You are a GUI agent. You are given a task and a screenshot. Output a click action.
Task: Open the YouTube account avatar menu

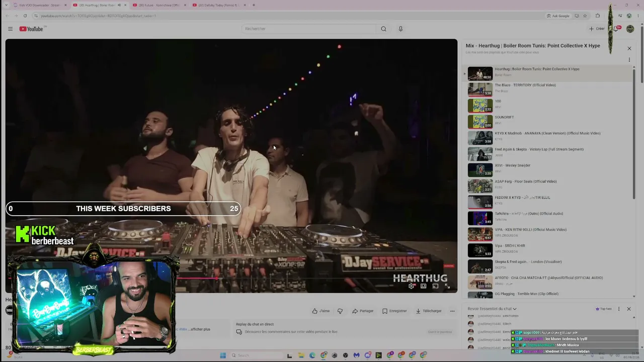(630, 29)
